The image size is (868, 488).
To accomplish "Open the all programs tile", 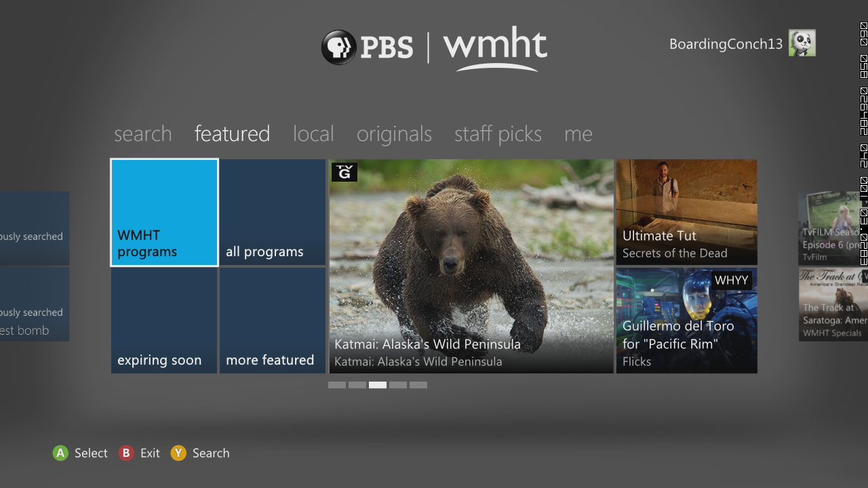I will (273, 212).
